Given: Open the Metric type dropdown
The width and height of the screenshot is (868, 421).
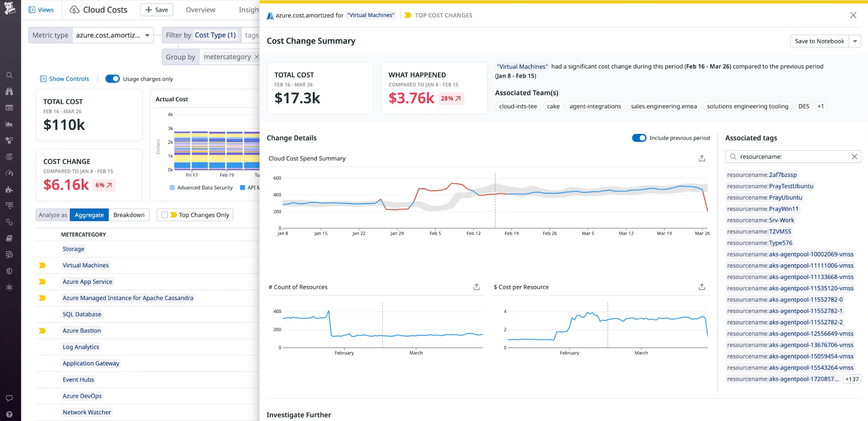Looking at the screenshot, I should (147, 35).
